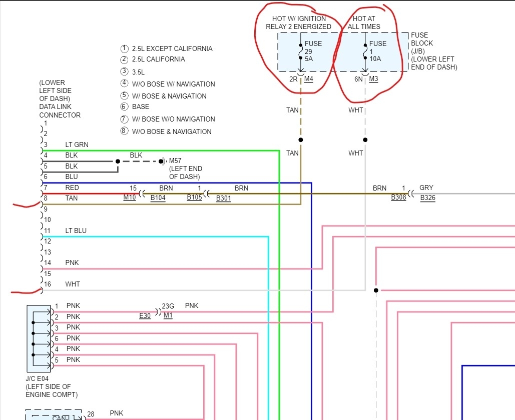Click the "LT GRN" wire label at pin 3
This screenshot has height=420, width=515.
point(77,144)
